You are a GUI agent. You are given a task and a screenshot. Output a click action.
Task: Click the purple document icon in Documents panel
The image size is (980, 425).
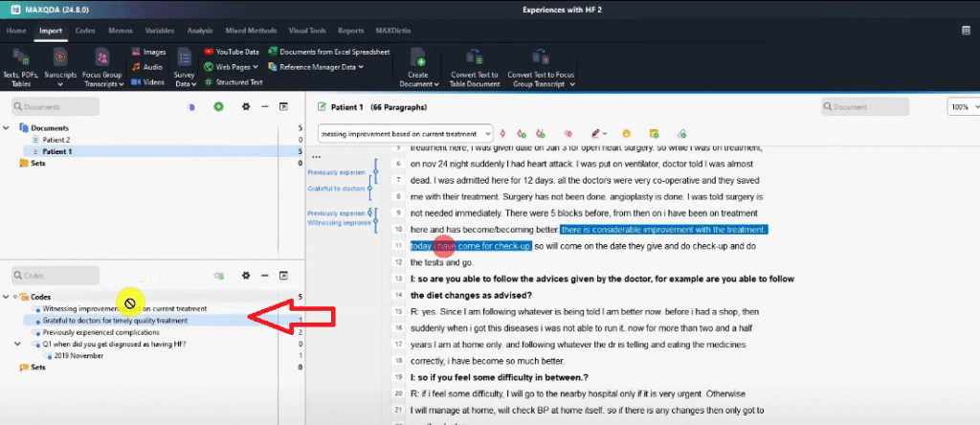tap(191, 107)
